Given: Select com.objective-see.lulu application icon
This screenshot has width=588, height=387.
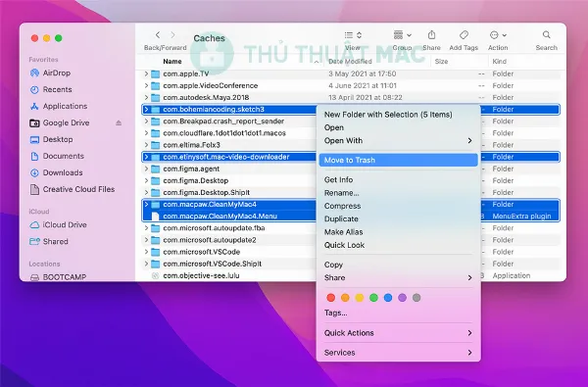Looking at the screenshot, I should [x=155, y=275].
